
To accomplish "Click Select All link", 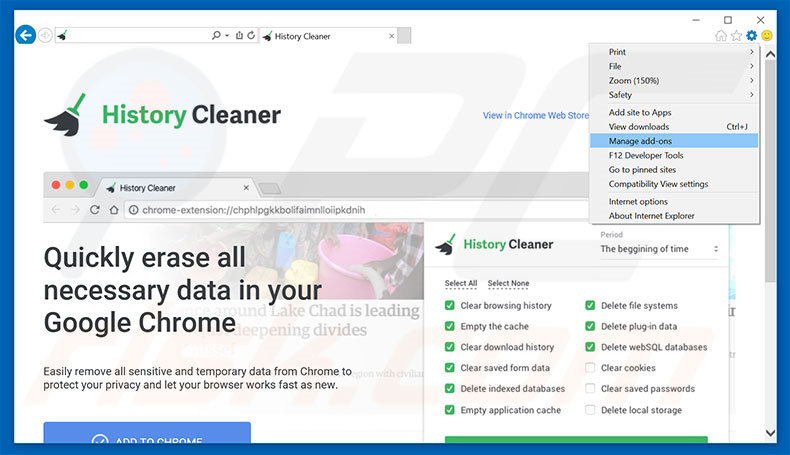I will (460, 283).
